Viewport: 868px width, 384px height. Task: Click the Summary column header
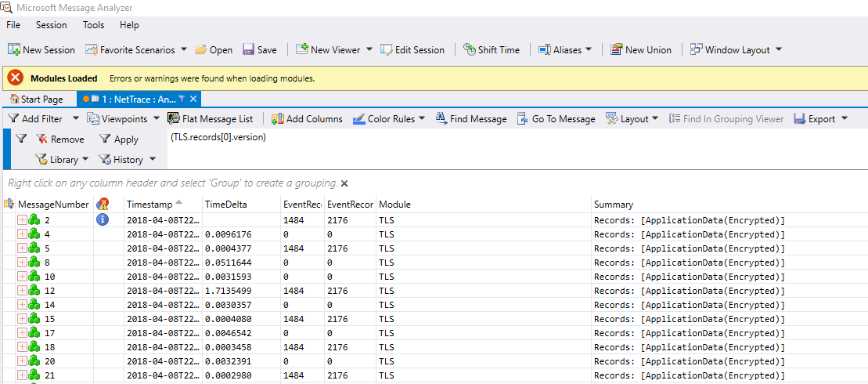tap(729, 205)
